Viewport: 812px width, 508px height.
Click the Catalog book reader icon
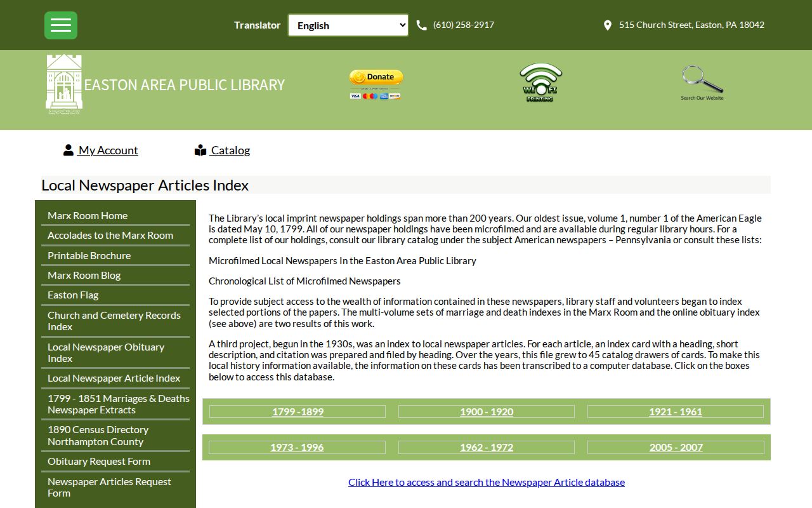(200, 150)
